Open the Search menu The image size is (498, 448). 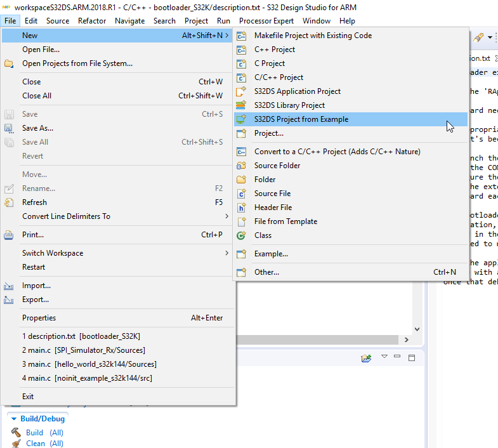point(164,21)
